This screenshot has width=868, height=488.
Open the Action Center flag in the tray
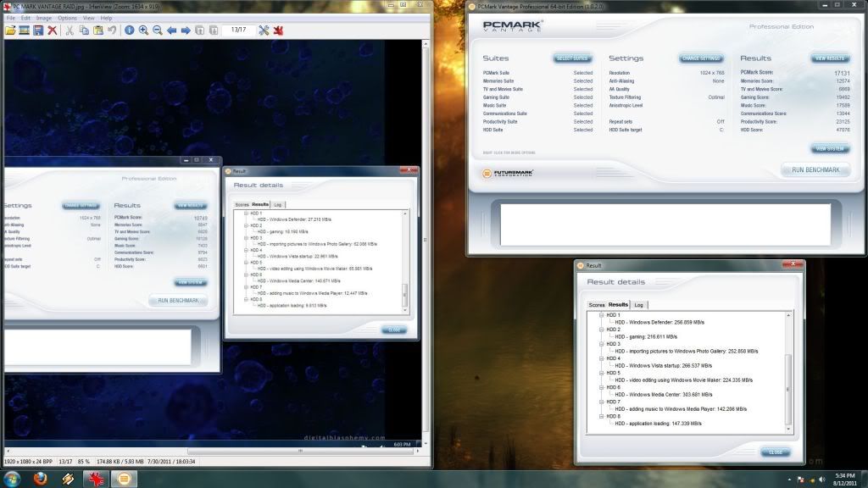pos(800,480)
